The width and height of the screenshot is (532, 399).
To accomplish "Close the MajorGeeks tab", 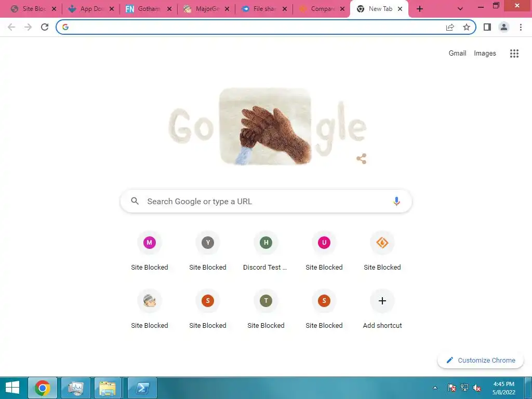I will pos(227,9).
